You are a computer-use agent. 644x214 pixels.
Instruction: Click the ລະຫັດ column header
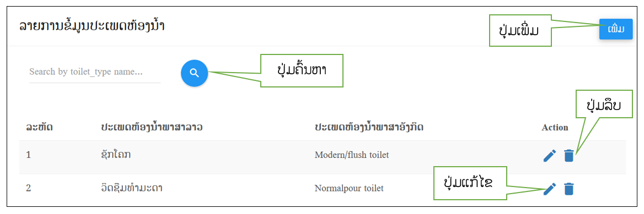39,127
